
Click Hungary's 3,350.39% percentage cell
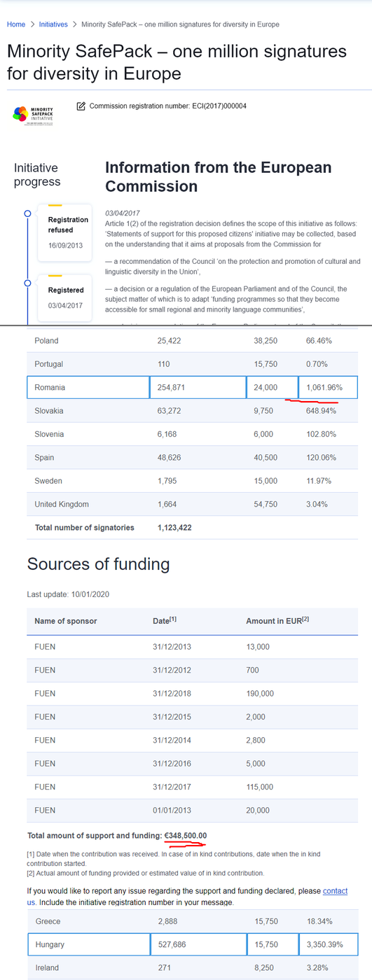328,944
